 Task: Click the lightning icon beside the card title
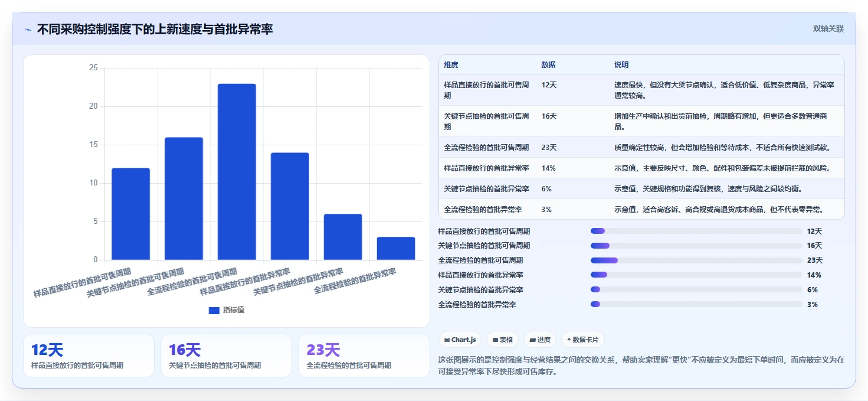[x=28, y=30]
